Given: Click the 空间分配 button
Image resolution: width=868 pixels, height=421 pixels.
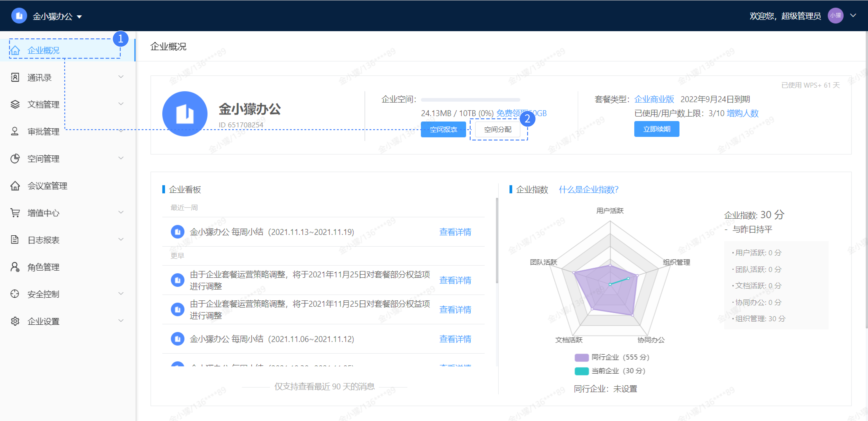Looking at the screenshot, I should (x=497, y=129).
